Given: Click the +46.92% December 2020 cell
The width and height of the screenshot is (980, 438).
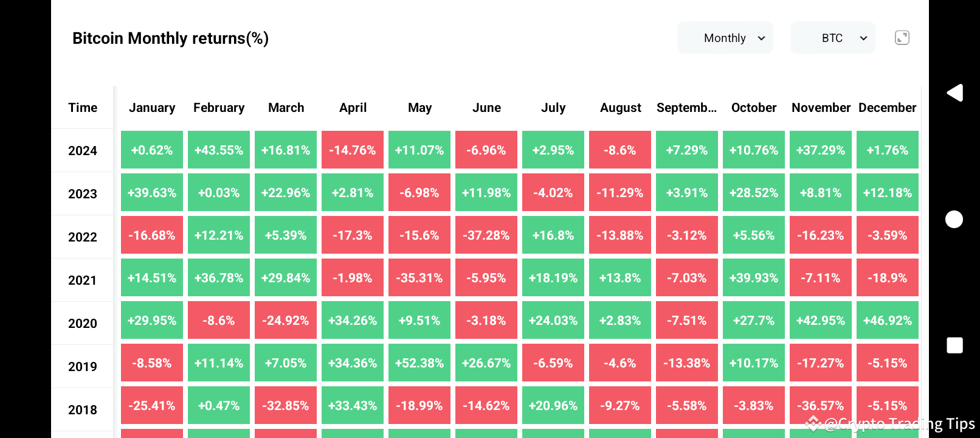Looking at the screenshot, I should [x=888, y=320].
